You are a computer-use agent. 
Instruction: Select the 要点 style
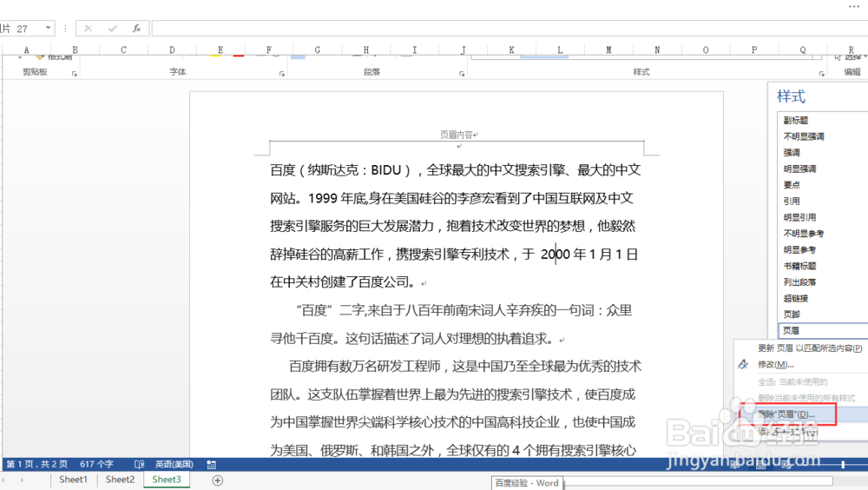coord(791,184)
